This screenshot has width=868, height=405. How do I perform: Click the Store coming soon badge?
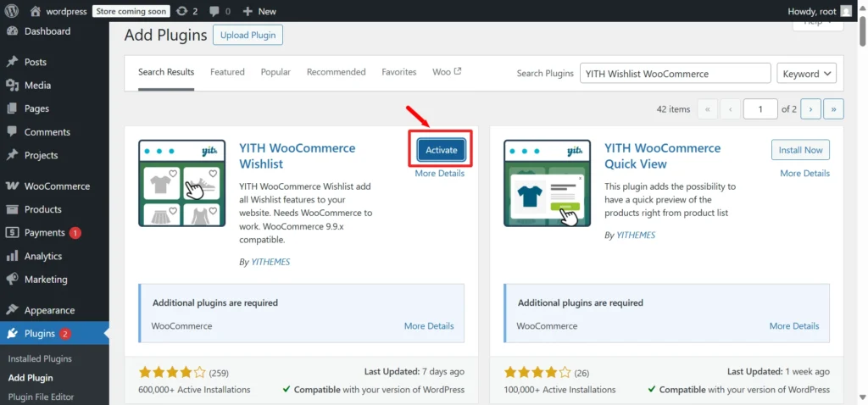click(131, 11)
